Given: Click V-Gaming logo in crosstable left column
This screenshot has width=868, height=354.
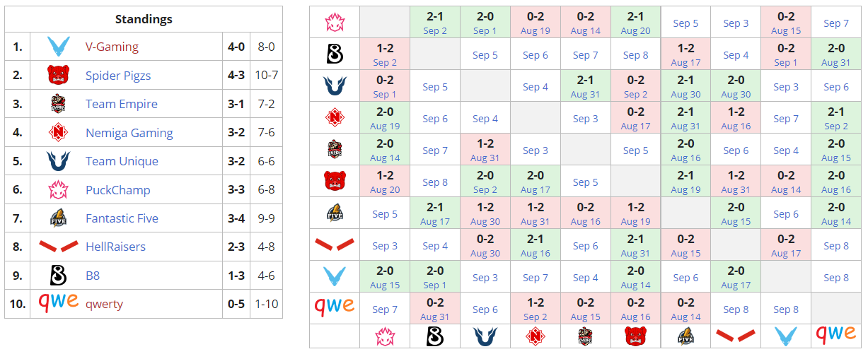Looking at the screenshot, I should tap(335, 276).
